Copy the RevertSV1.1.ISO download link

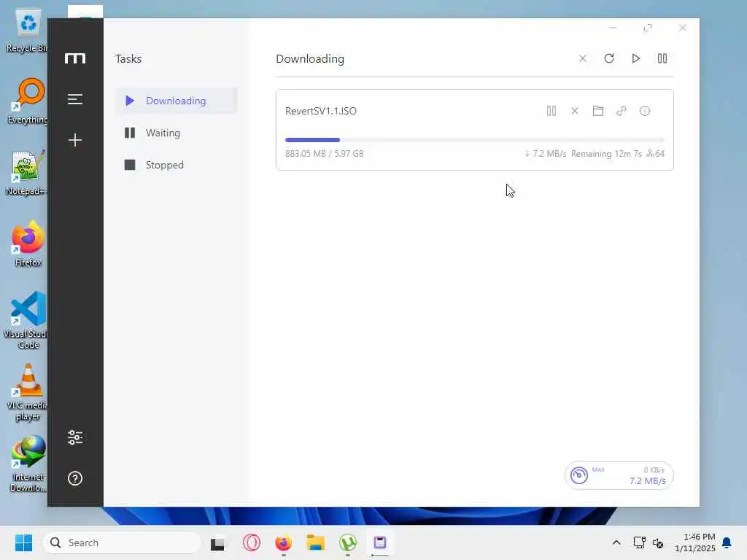(x=622, y=111)
